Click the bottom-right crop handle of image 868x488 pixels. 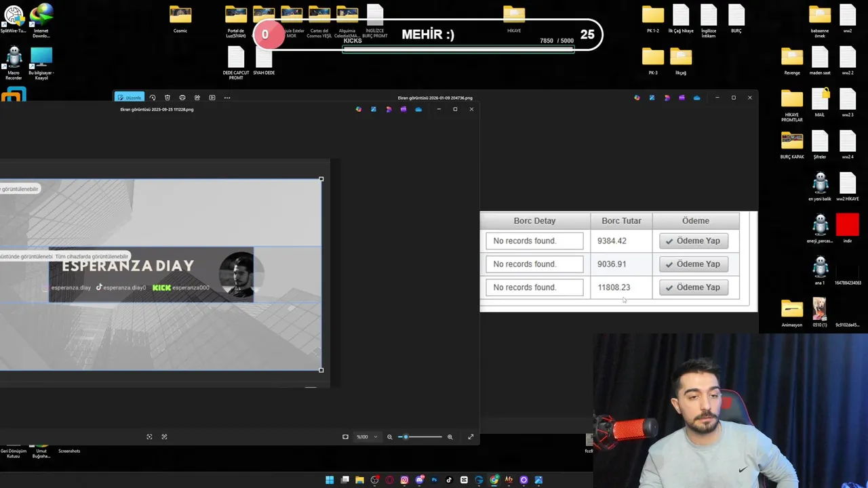(x=321, y=370)
